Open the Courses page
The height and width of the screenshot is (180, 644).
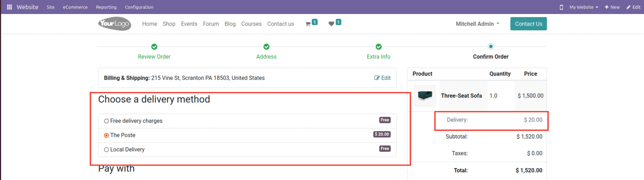coord(252,24)
